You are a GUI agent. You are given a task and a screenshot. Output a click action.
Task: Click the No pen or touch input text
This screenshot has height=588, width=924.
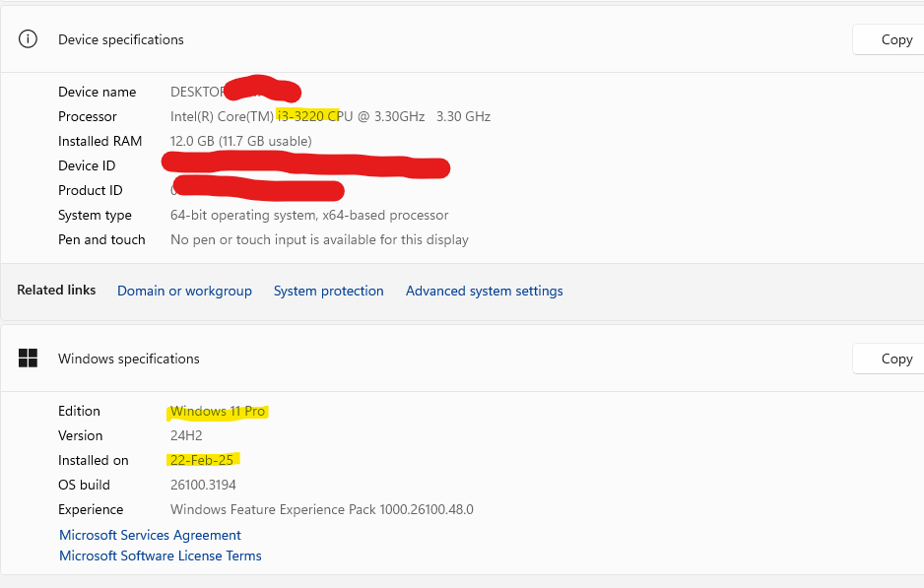[319, 239]
